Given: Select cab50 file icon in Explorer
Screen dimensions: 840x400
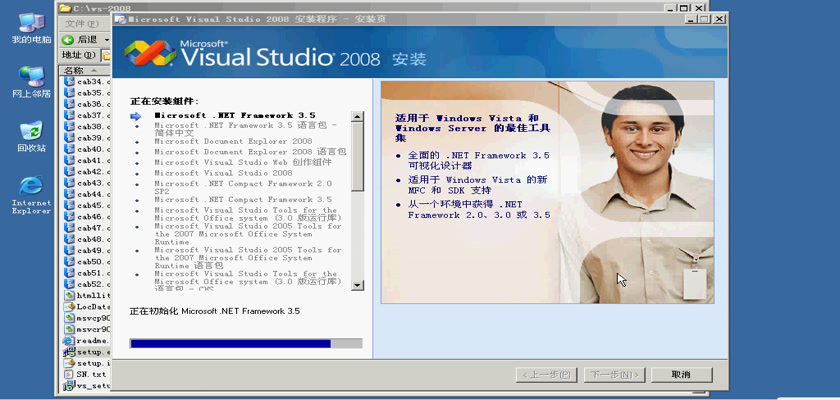Looking at the screenshot, I should 70,262.
